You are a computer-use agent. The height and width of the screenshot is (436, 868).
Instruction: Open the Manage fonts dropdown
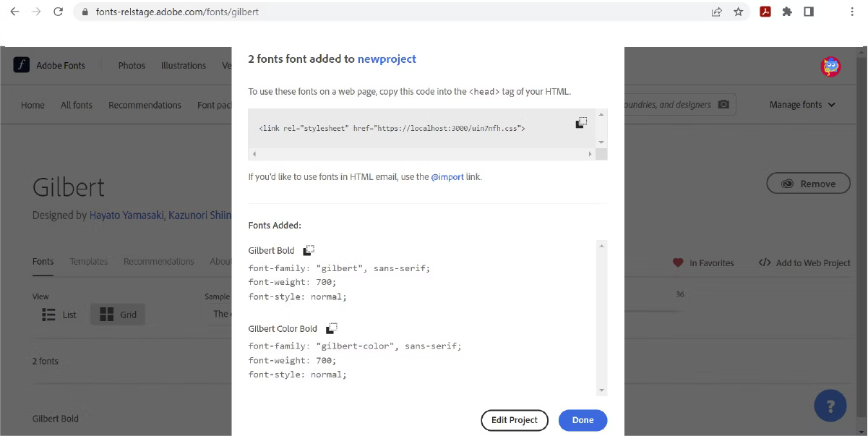(801, 104)
